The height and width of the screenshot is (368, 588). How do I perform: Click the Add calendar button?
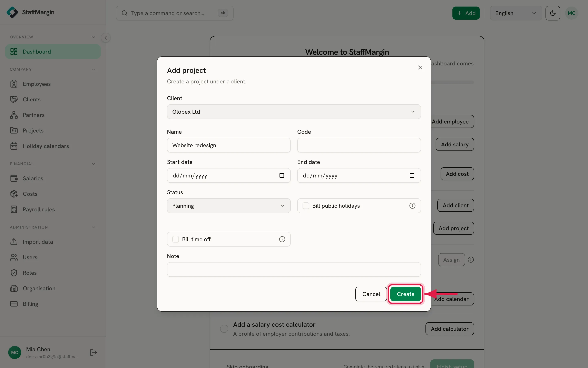click(452, 299)
